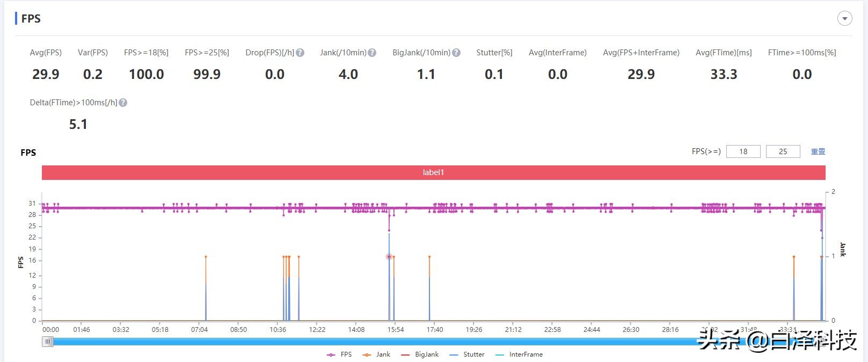Click the FPS threshold field showing 25

(x=783, y=151)
